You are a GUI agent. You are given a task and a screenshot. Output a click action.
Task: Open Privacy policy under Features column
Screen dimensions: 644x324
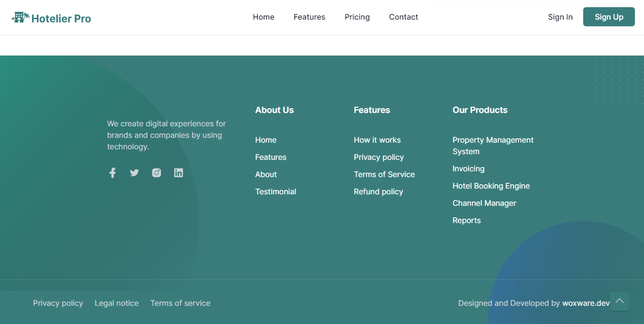click(x=379, y=157)
